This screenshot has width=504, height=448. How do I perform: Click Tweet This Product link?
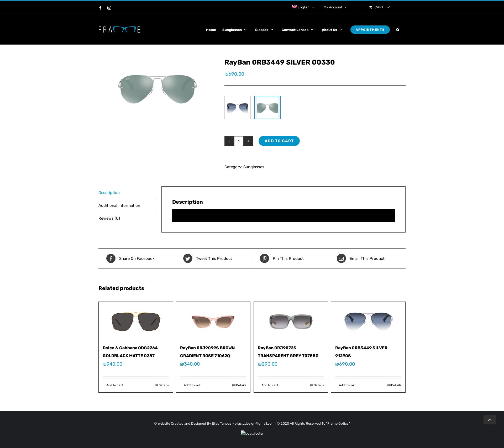click(214, 259)
